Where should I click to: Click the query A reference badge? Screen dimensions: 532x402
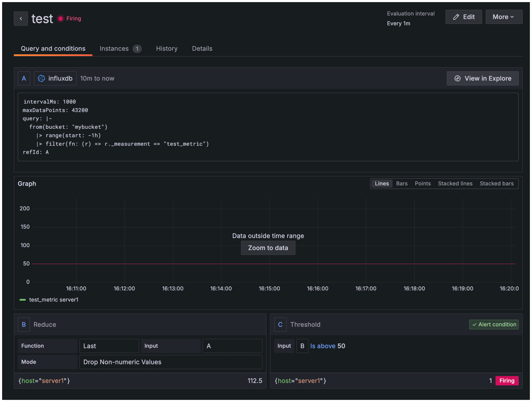click(x=24, y=78)
